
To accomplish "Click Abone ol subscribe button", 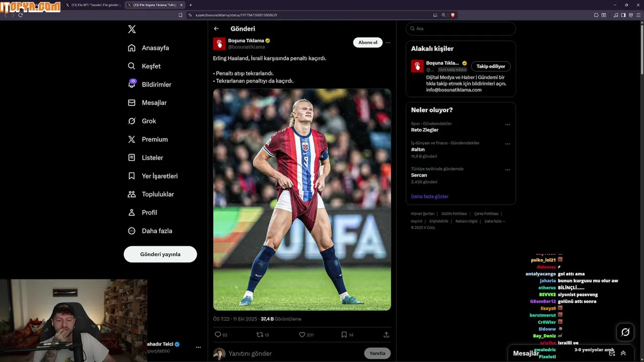I will pos(368,43).
